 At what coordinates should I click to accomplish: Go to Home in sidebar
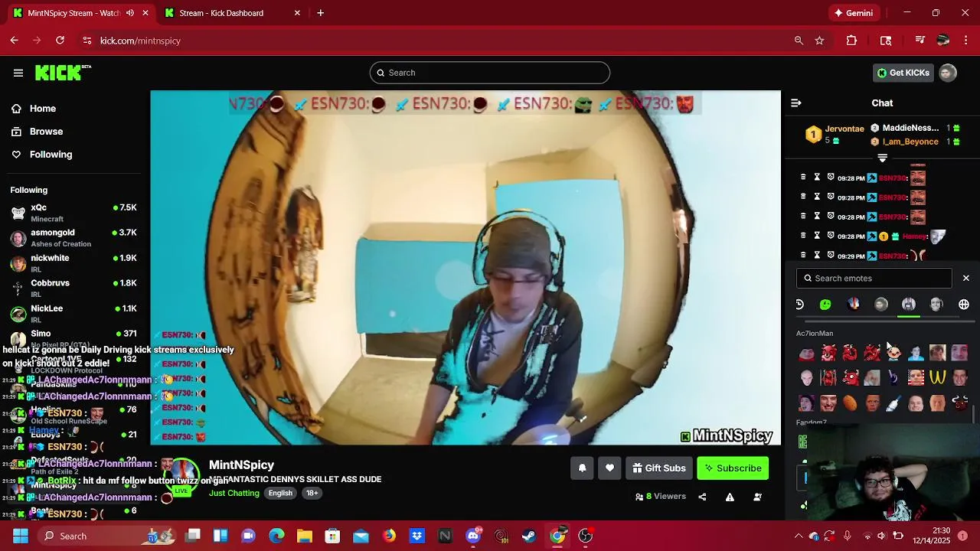click(34, 109)
